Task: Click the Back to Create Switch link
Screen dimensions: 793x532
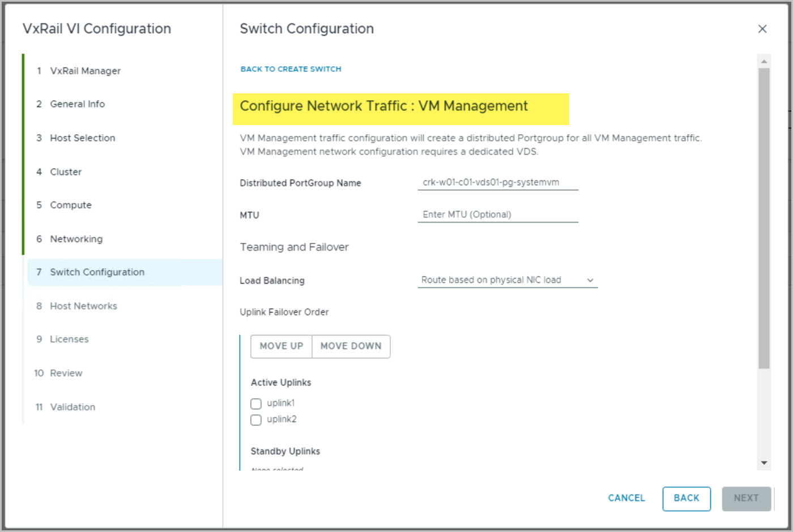Action: coord(291,69)
